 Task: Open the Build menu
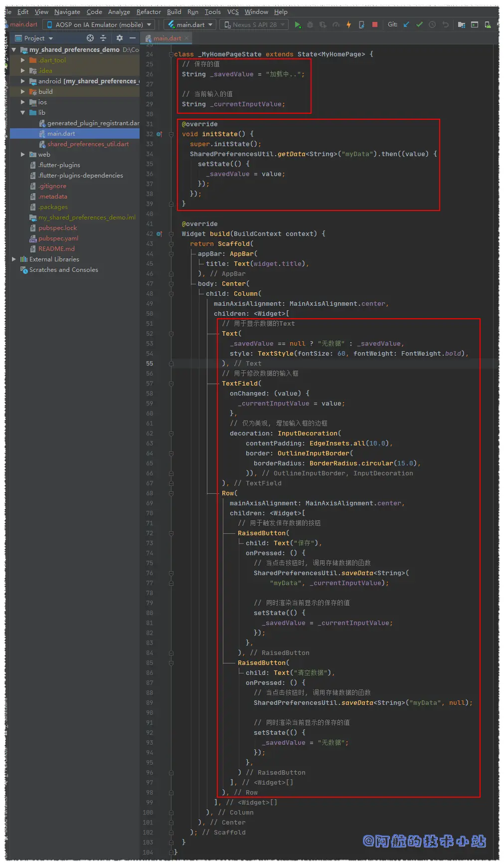point(174,12)
